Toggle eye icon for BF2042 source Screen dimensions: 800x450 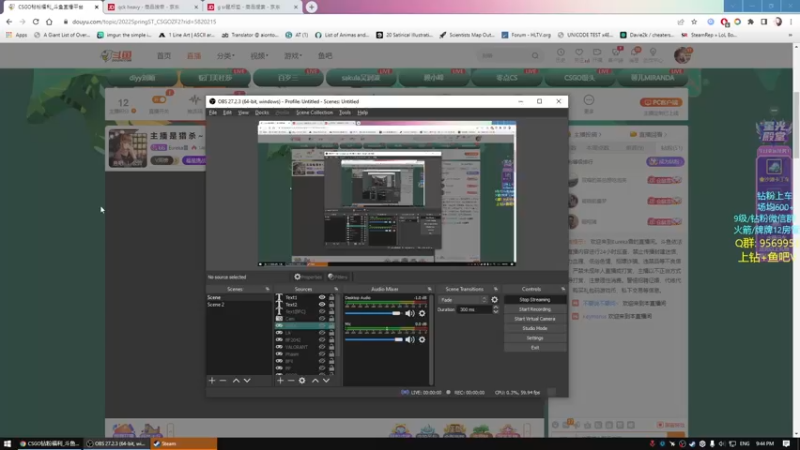point(322,340)
